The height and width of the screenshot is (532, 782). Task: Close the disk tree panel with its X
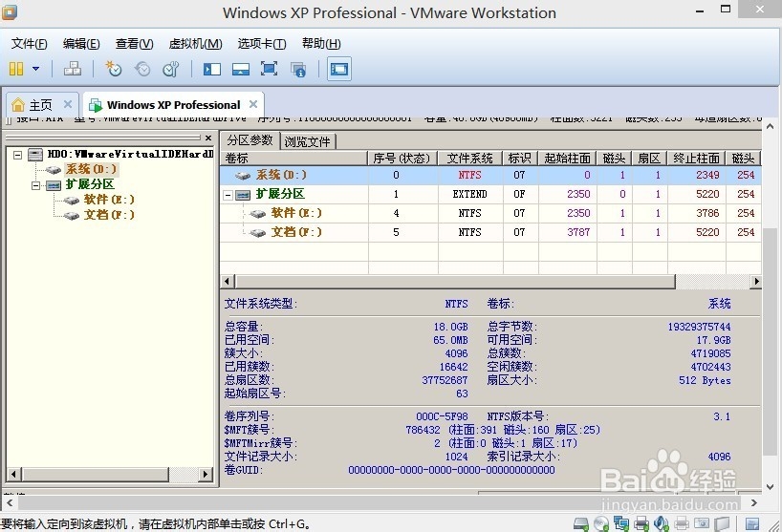(208, 138)
